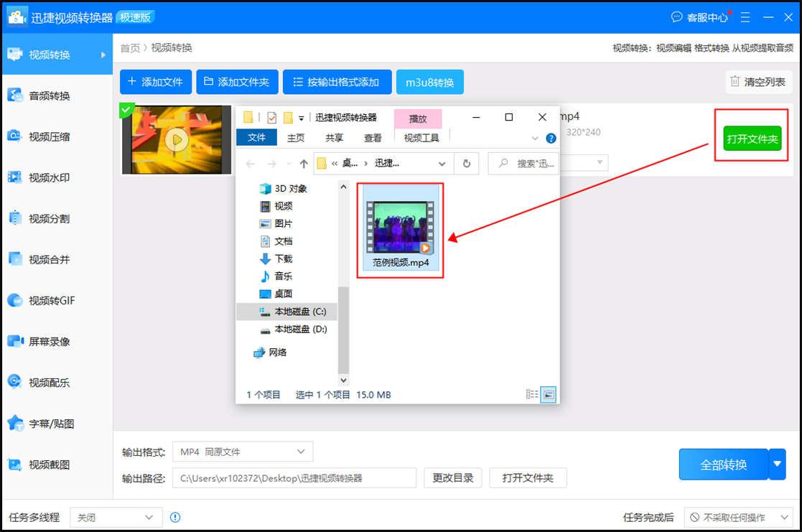This screenshot has width=802, height=532.
Task: Select 文档 in navigation pane
Action: tap(276, 241)
